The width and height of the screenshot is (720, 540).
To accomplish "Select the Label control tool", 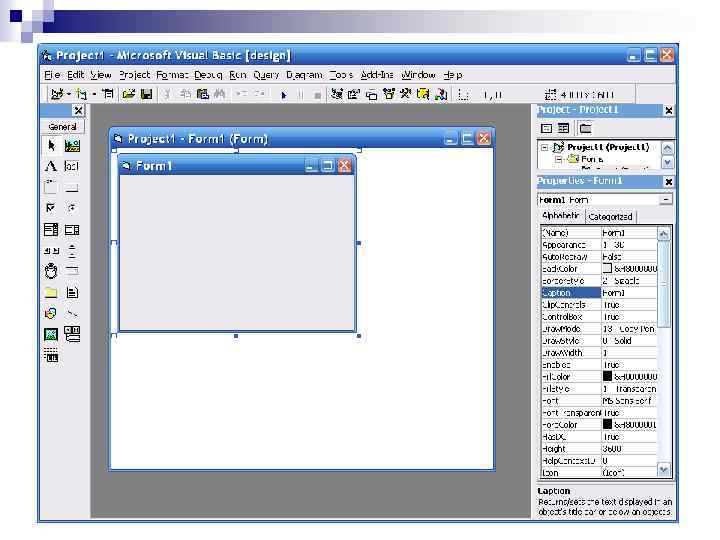I will (51, 166).
